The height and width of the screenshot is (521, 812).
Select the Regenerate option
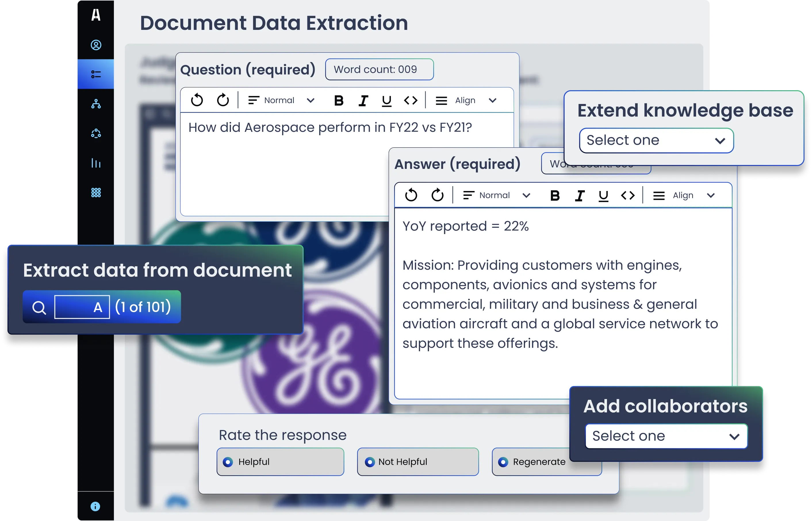click(x=503, y=462)
